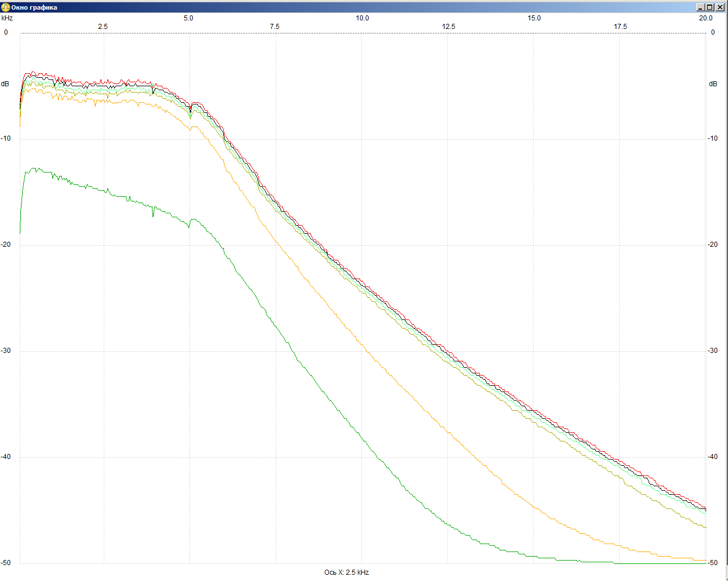Viewport: 728px width, 581px height.
Task: Click the -40 label on right axis
Action: click(x=712, y=457)
